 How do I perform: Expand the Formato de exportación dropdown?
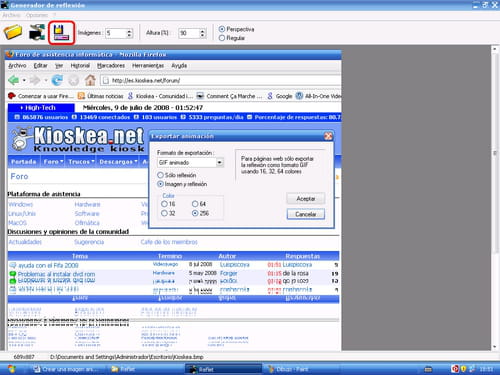point(219,162)
